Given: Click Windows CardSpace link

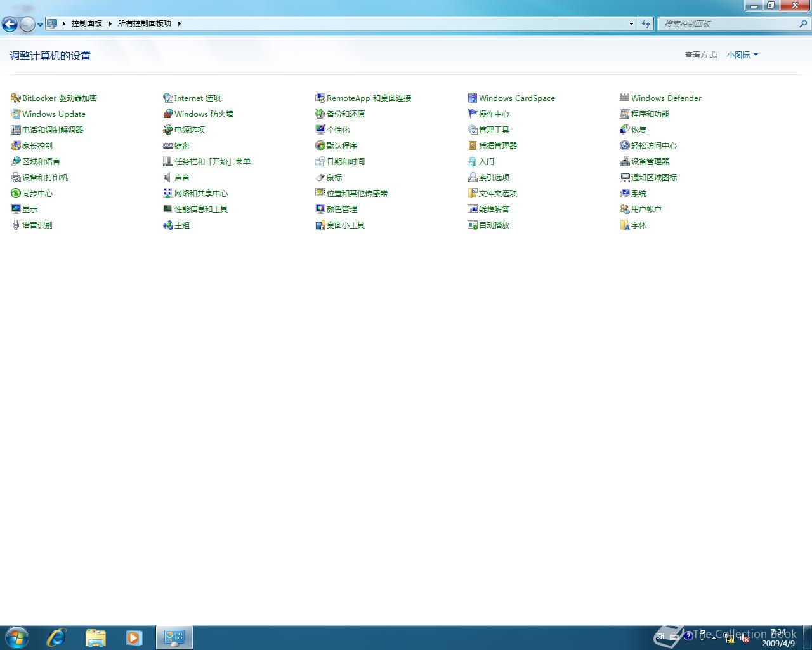Looking at the screenshot, I should coord(517,98).
